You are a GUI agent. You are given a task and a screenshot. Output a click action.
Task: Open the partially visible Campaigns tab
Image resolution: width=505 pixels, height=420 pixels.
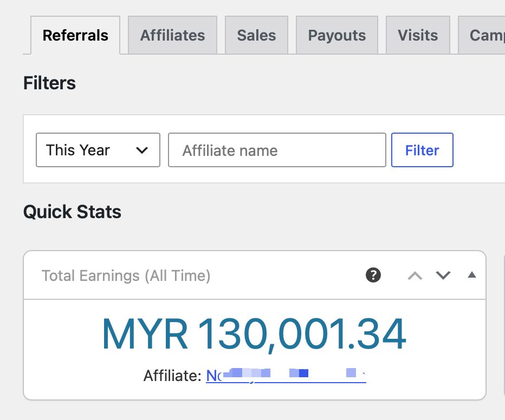[482, 35]
